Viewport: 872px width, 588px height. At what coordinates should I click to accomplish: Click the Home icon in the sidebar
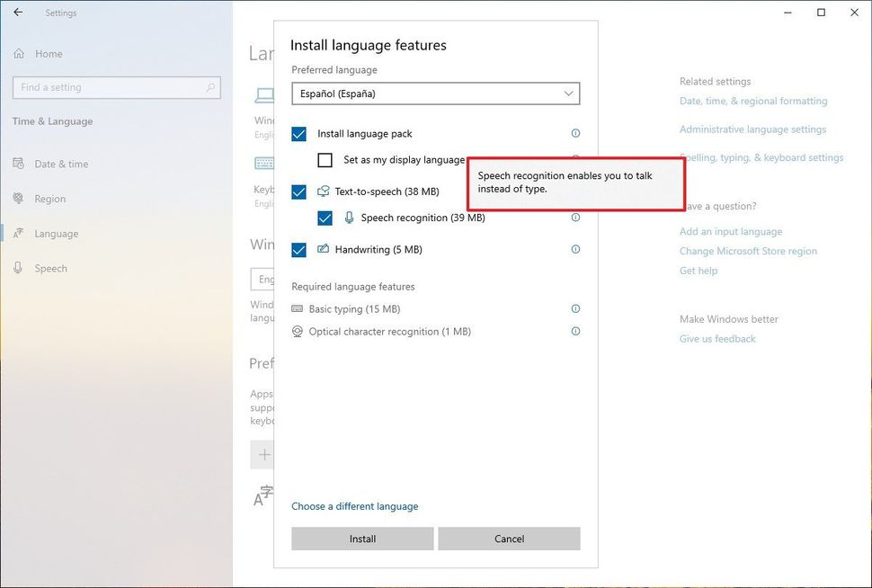pos(20,54)
